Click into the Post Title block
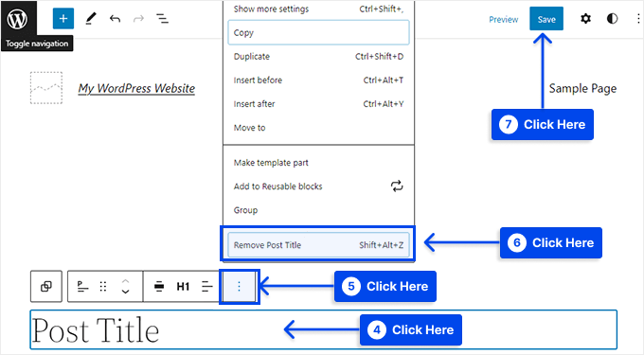Viewport: 644px width, 355px height. tap(323, 329)
